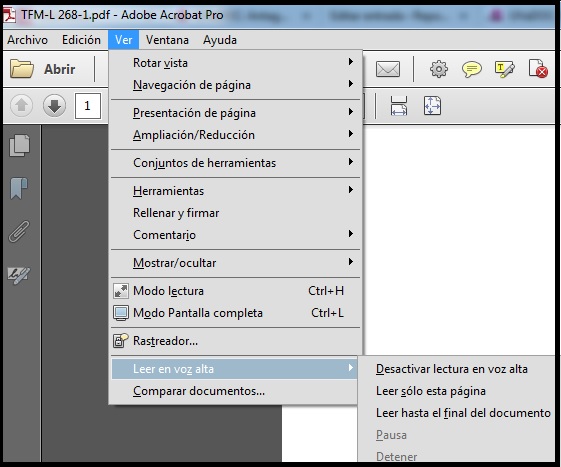Click Ctrl+H shortcut text of Modo lectura
561x467 pixels.
tap(326, 291)
